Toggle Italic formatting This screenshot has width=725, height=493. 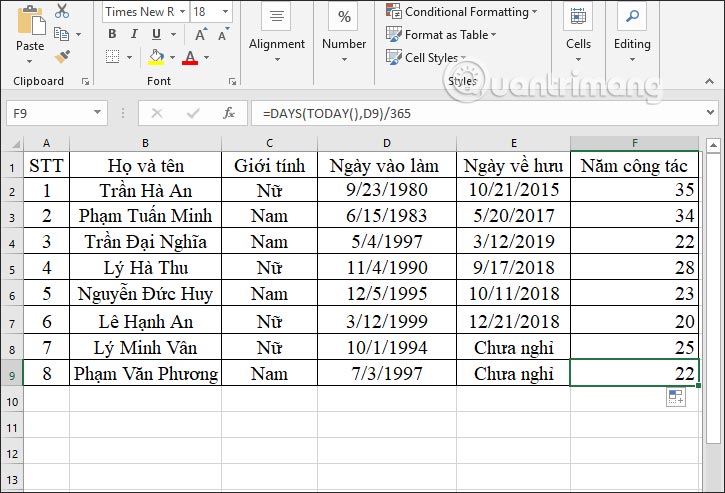pyautogui.click(x=134, y=34)
